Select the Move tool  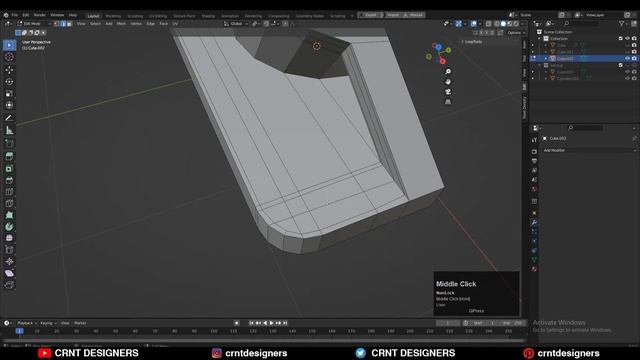(9, 70)
